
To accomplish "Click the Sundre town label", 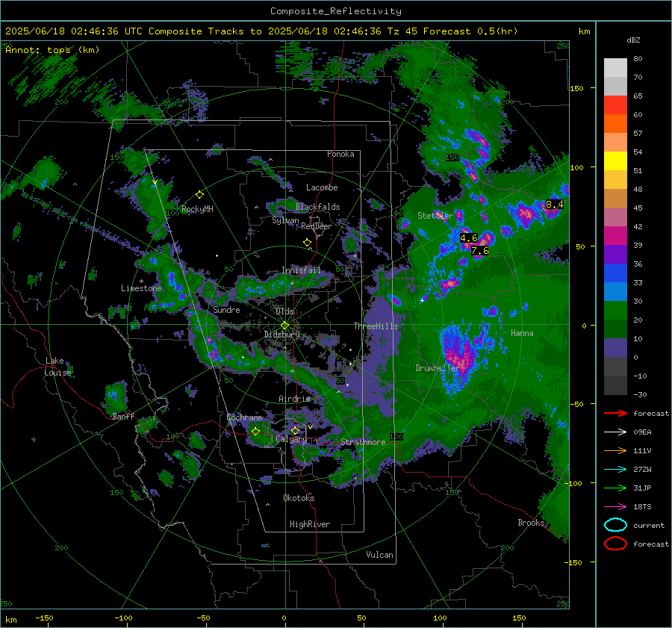I will point(226,309).
